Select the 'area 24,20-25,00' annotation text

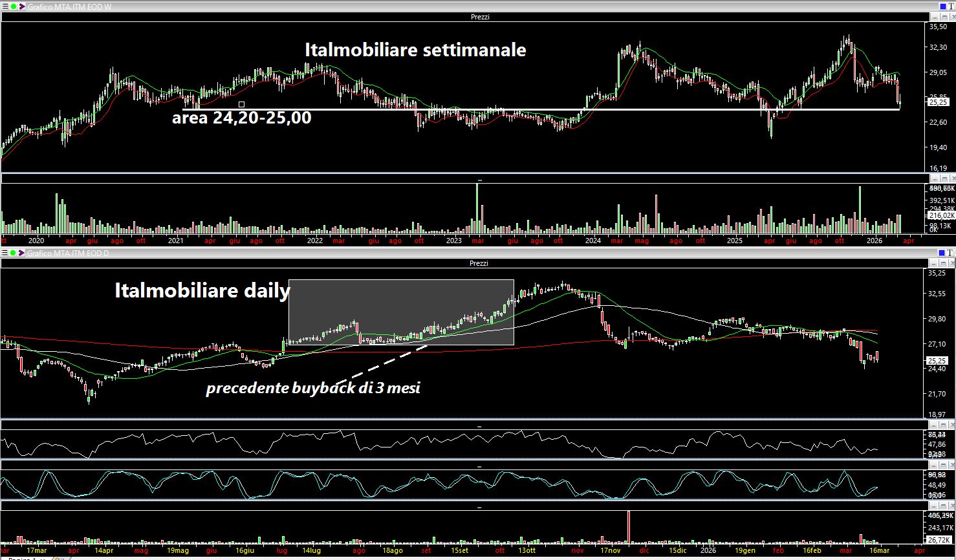coord(242,118)
